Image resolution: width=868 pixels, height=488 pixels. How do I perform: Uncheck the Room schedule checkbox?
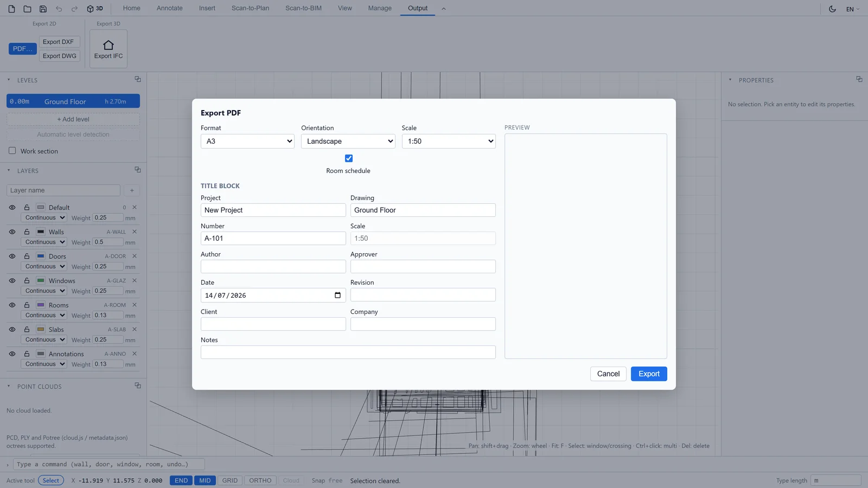pos(349,158)
